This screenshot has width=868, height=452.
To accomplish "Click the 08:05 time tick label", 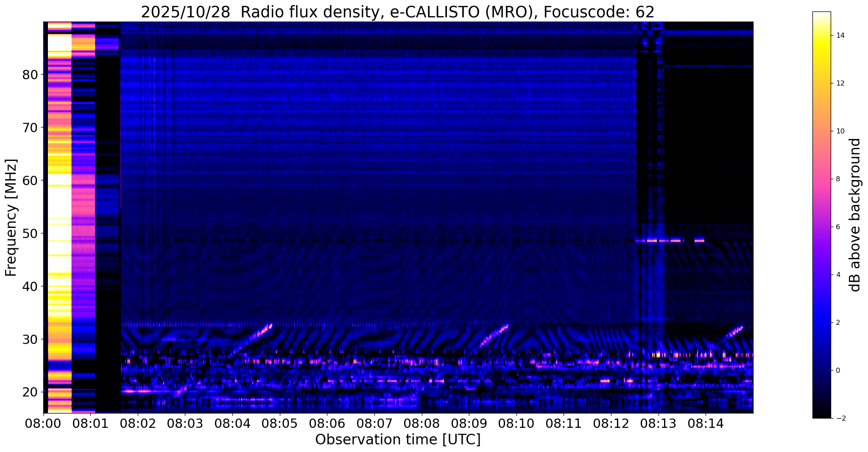I will pos(280,423).
